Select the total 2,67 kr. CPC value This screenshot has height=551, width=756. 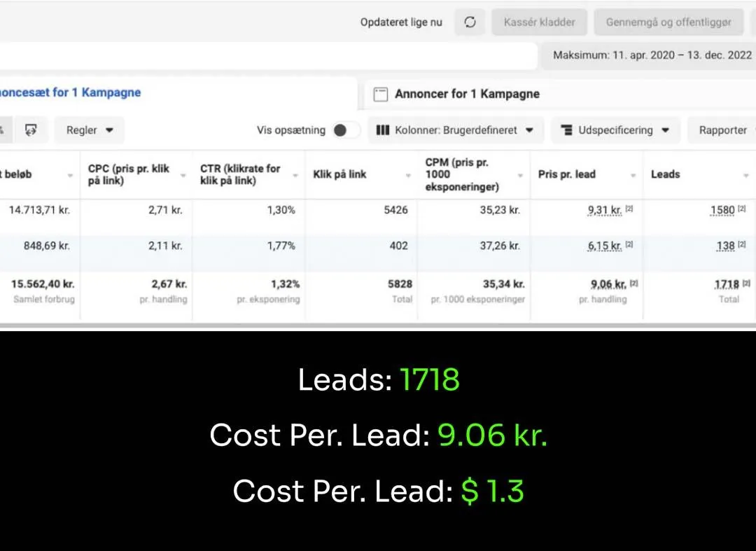[169, 284]
